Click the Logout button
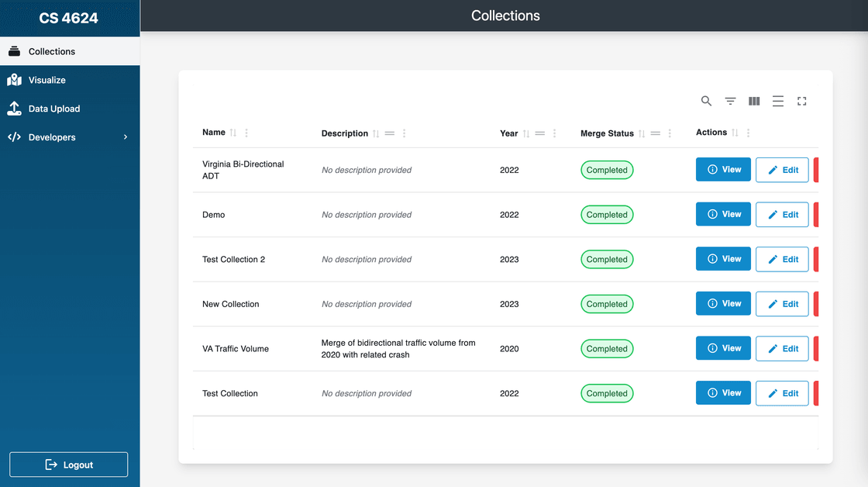 point(68,465)
